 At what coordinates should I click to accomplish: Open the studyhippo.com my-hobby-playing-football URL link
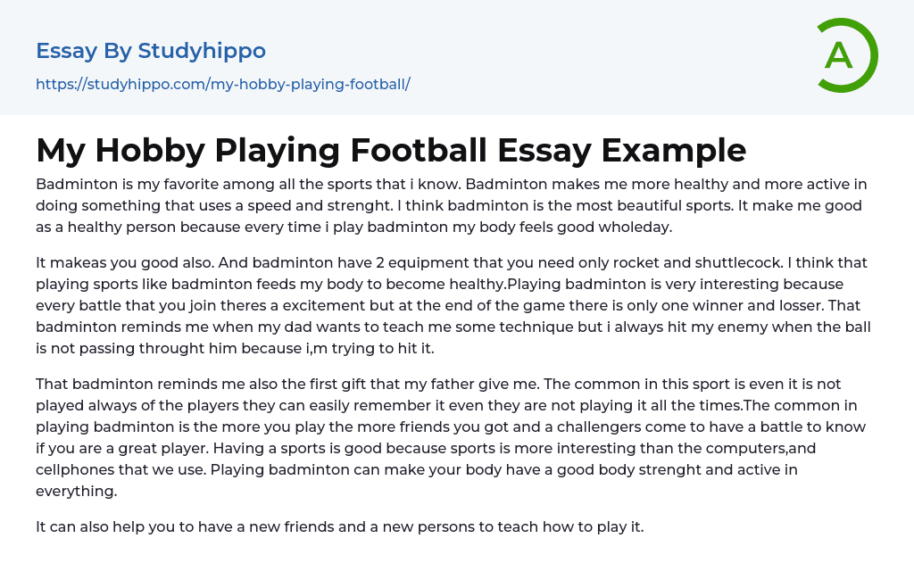click(222, 85)
